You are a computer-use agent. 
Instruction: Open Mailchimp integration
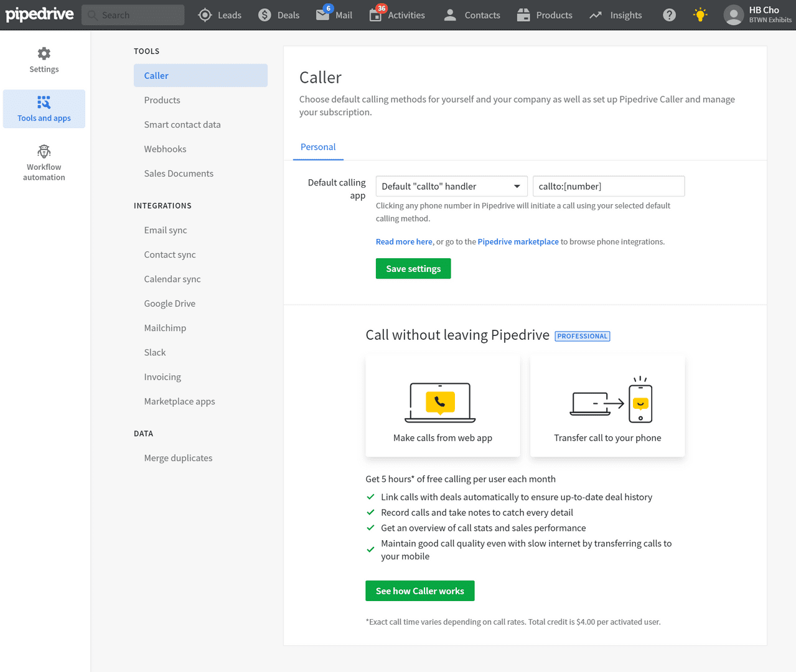[165, 328]
